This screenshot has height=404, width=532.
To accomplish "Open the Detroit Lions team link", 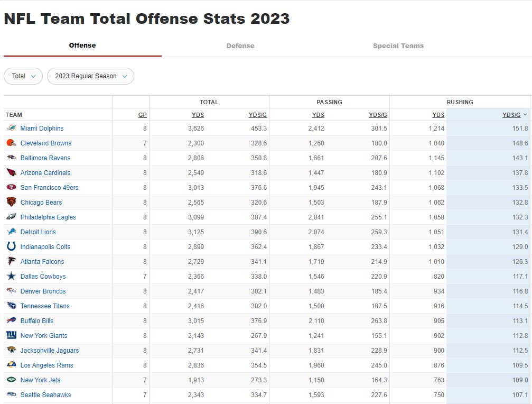I will tap(38, 232).
